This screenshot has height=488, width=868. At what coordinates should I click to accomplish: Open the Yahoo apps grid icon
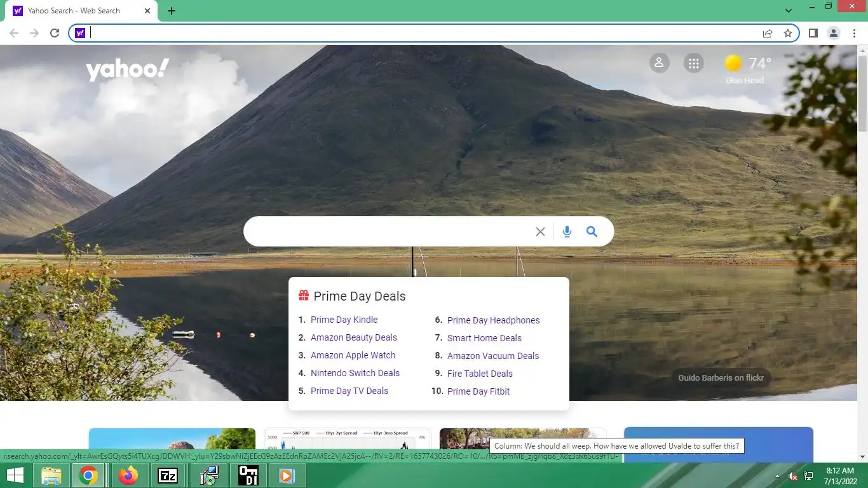(694, 63)
